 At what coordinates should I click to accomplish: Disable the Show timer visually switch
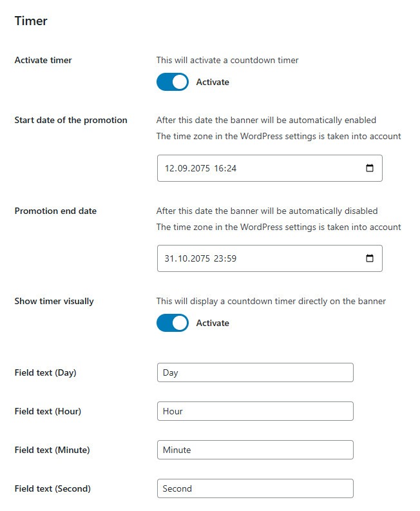tap(173, 323)
